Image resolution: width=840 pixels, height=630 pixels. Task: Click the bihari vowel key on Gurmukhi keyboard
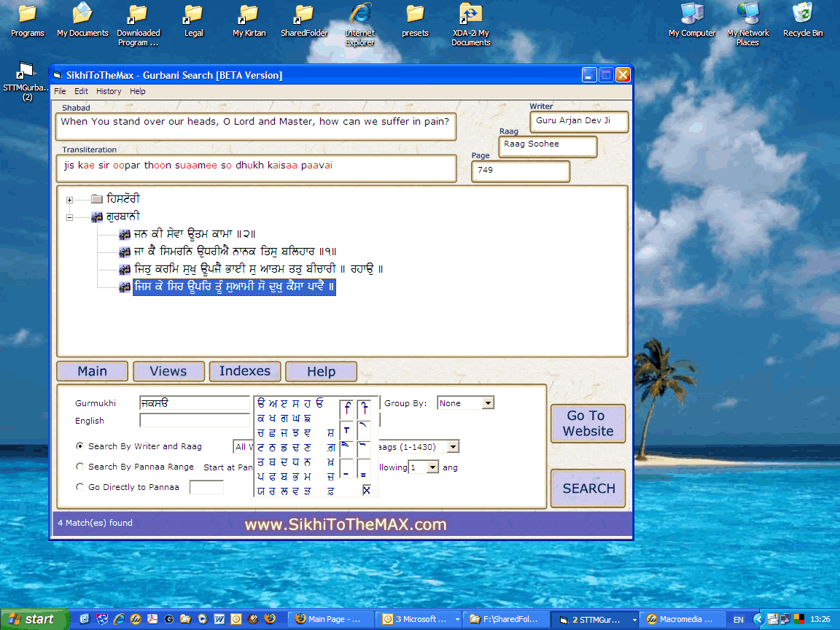pos(365,409)
